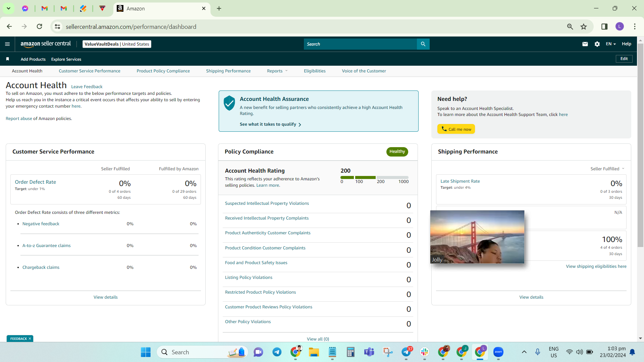This screenshot has width=644, height=362.
Task: Open the Windows Start menu
Action: (146, 352)
